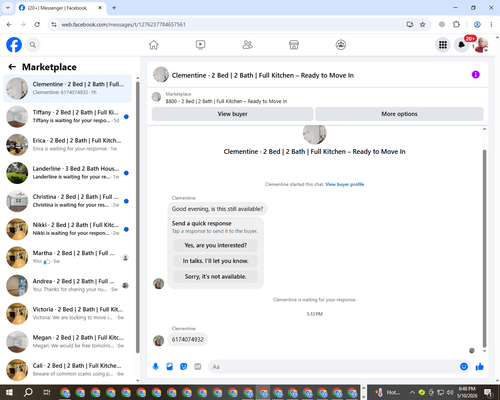500x400 pixels.
Task: Click the $800 Marketplace listing summary
Action: point(226,101)
